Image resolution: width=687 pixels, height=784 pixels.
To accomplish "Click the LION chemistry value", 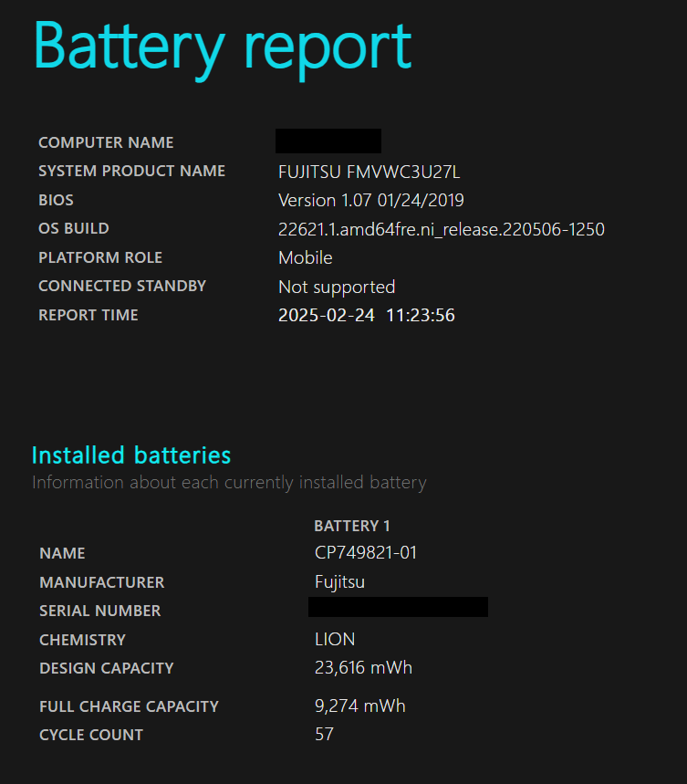I will 335,640.
